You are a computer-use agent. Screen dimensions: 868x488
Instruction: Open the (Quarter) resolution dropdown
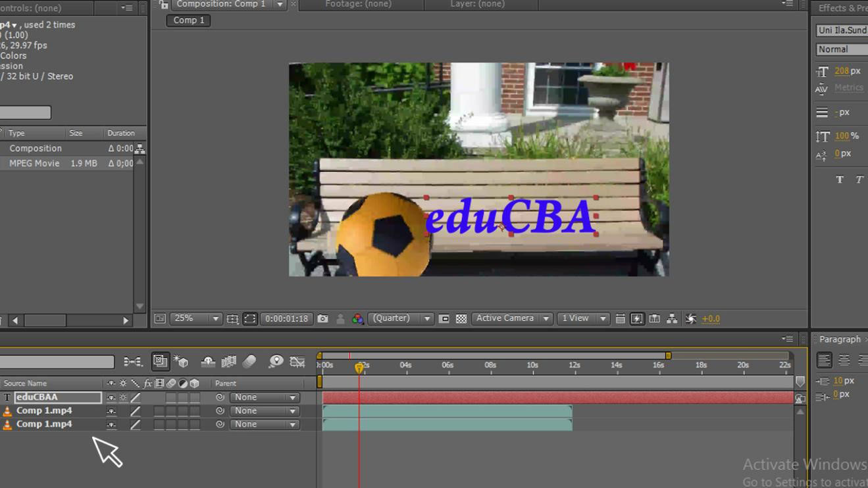[x=401, y=318]
